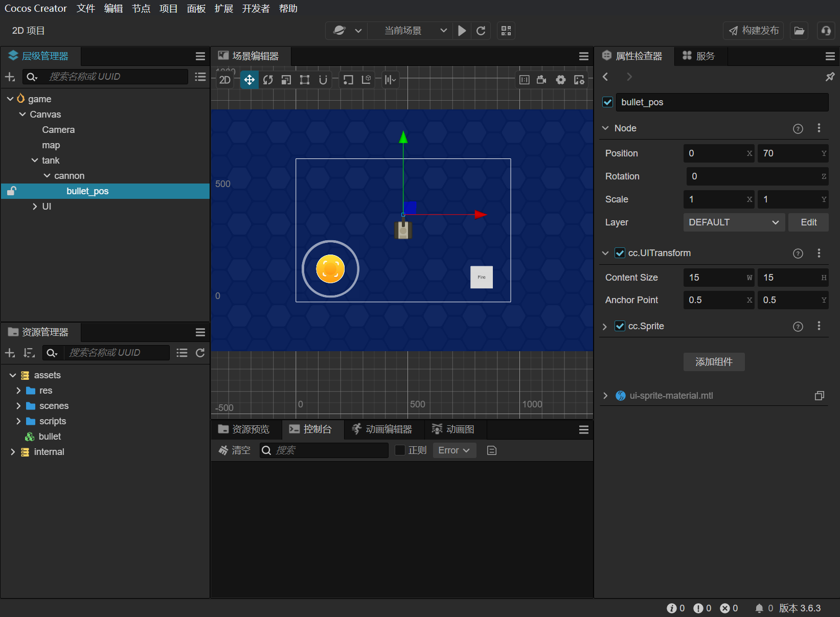Viewport: 840px width, 617px height.
Task: Click the Play preview button
Action: click(x=462, y=31)
